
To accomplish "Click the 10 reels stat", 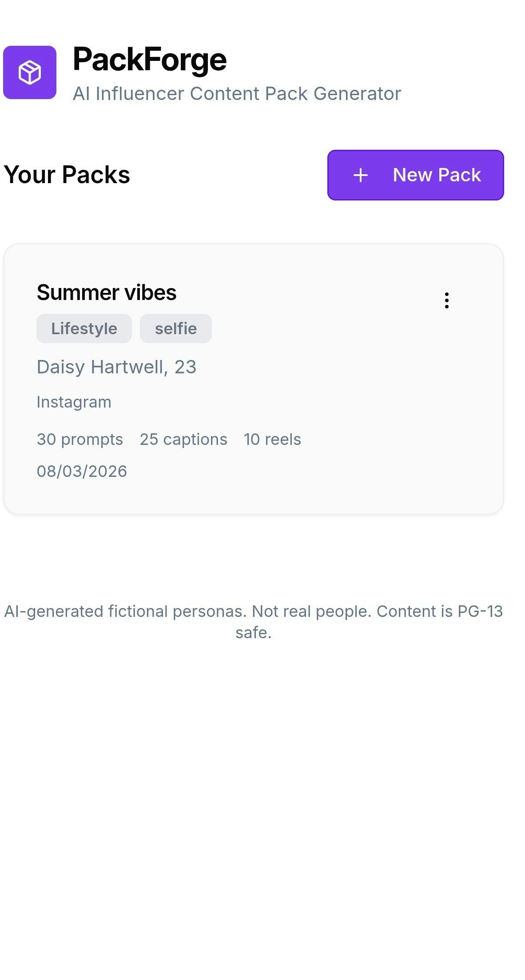I will pos(272,439).
